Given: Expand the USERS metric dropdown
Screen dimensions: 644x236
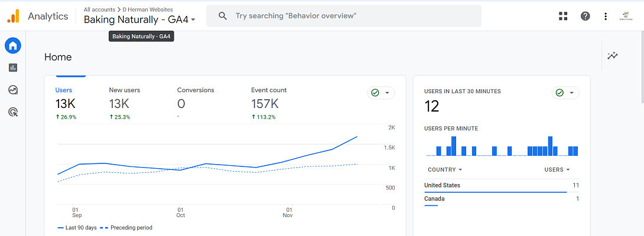Looking at the screenshot, I should pyautogui.click(x=557, y=170).
